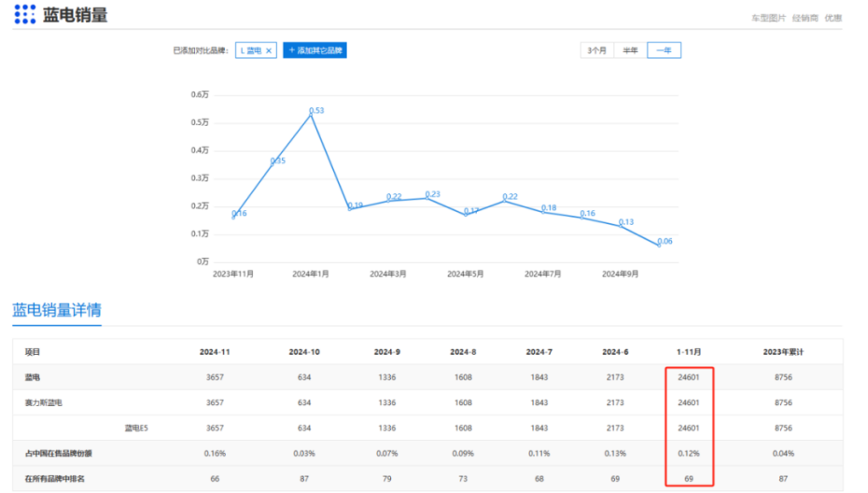Image resolution: width=868 pixels, height=493 pixels.
Task: Click the 0.04% share cell
Action: tap(783, 454)
